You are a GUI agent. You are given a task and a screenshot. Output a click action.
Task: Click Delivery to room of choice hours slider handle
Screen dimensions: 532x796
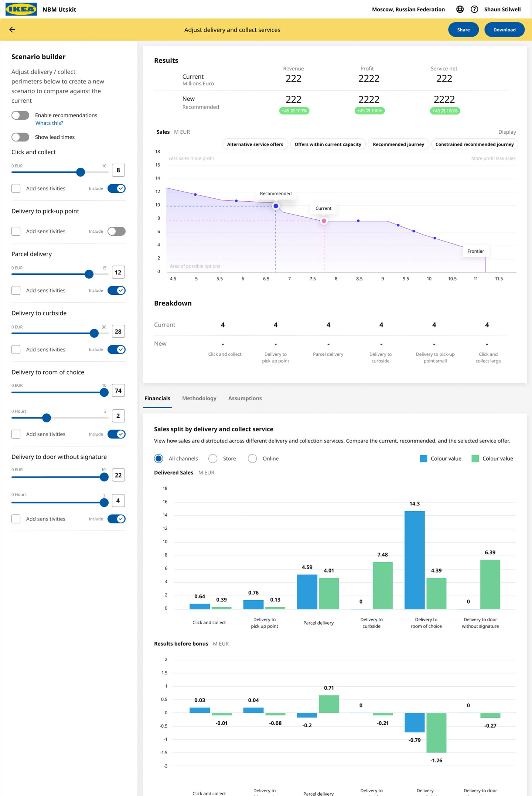click(x=47, y=418)
